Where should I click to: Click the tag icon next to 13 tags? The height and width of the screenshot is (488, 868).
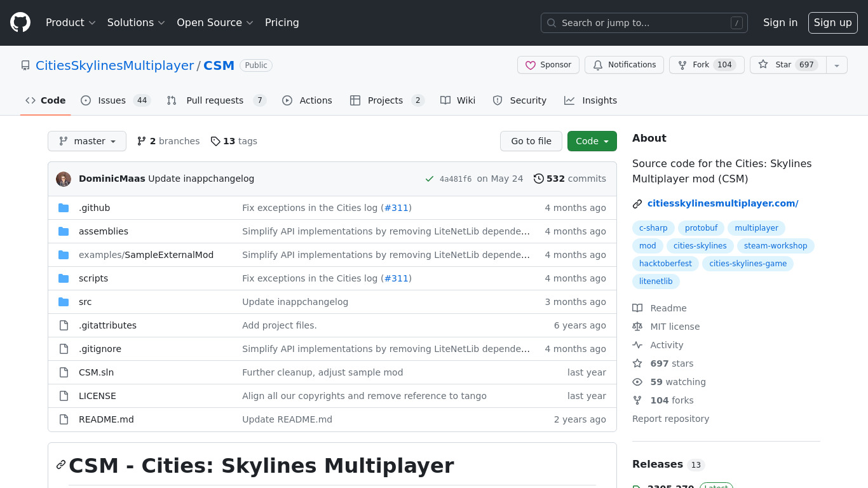pyautogui.click(x=215, y=141)
